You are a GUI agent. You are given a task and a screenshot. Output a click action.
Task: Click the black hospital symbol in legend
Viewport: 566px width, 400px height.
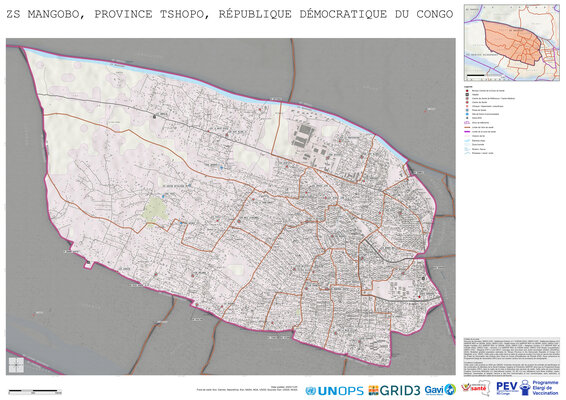pos(467,95)
